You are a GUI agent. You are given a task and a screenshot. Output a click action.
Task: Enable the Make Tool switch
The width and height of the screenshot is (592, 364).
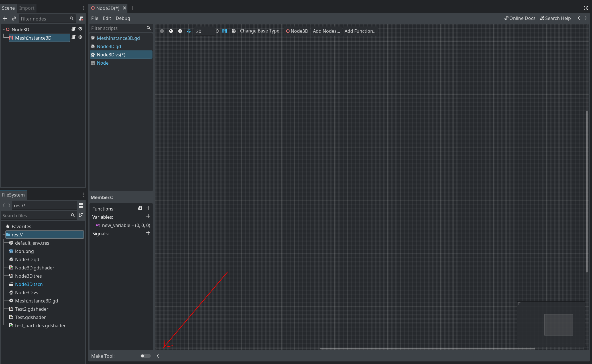[x=145, y=356]
